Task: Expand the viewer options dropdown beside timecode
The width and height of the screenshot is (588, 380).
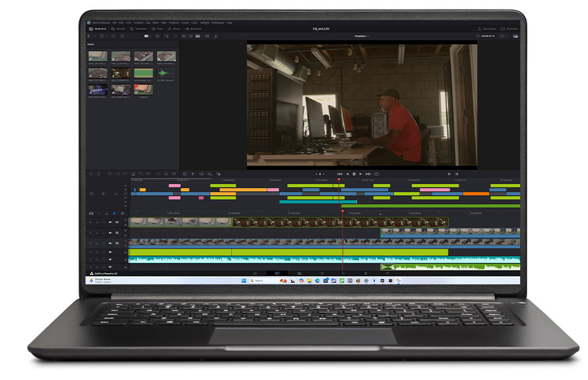Action: click(x=504, y=36)
